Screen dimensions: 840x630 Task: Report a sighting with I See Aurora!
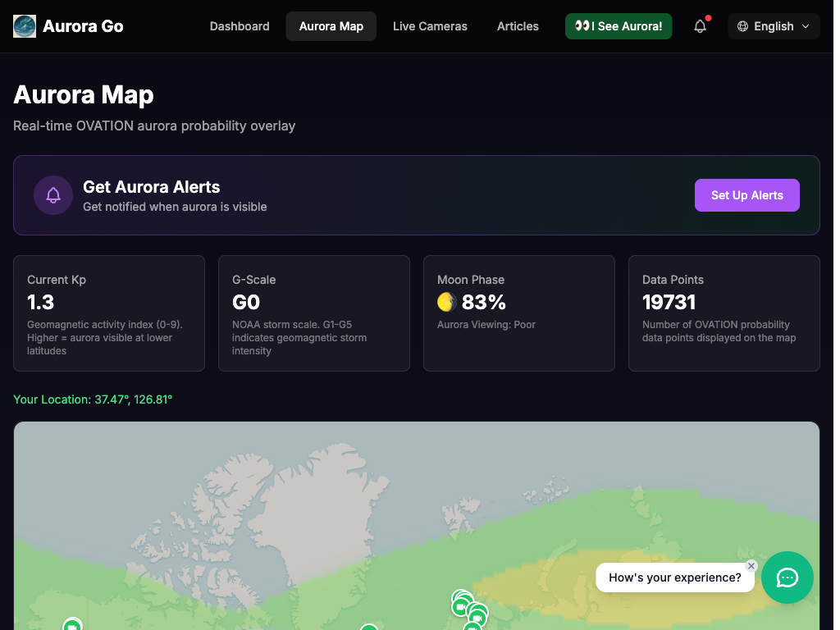[x=619, y=26]
